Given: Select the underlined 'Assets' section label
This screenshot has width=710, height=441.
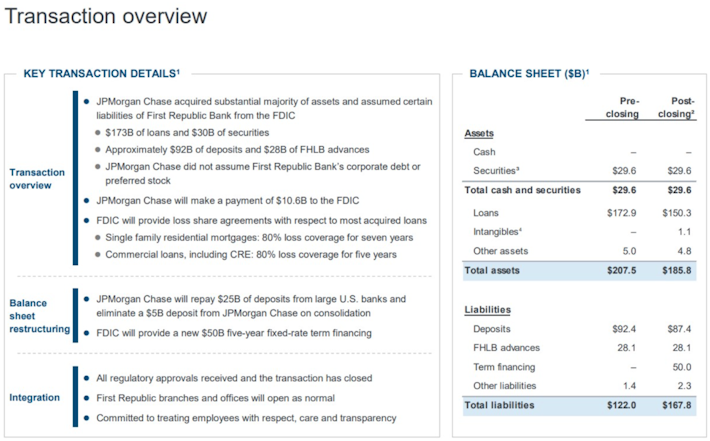Looking at the screenshot, I should point(479,133).
